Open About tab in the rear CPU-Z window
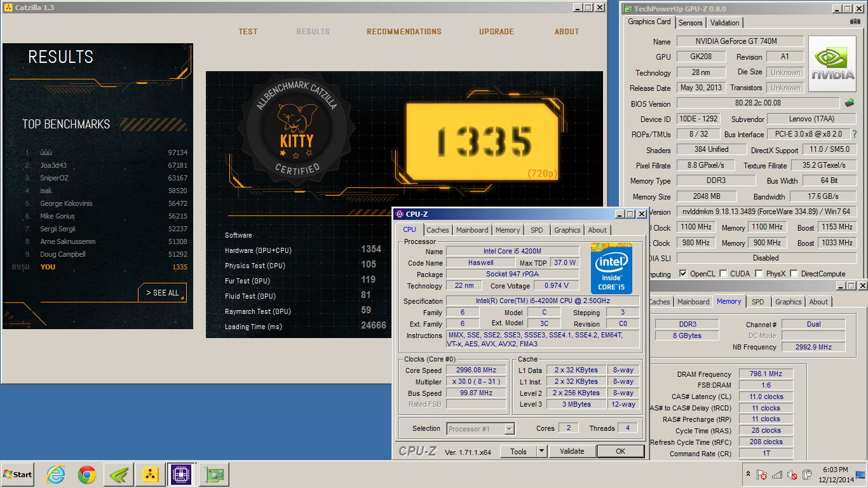The image size is (868, 488). click(x=818, y=302)
